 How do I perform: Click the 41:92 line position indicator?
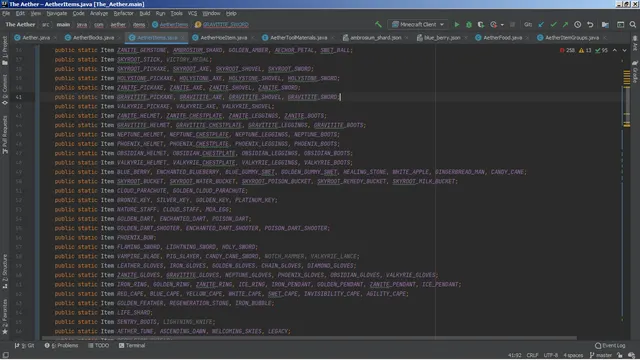click(x=514, y=355)
